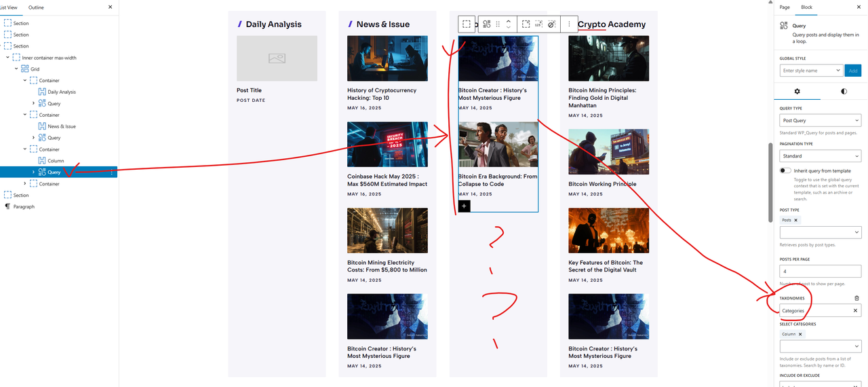868x387 pixels.
Task: Click the Bitcoin Era Background thumbnail
Action: tap(498, 145)
